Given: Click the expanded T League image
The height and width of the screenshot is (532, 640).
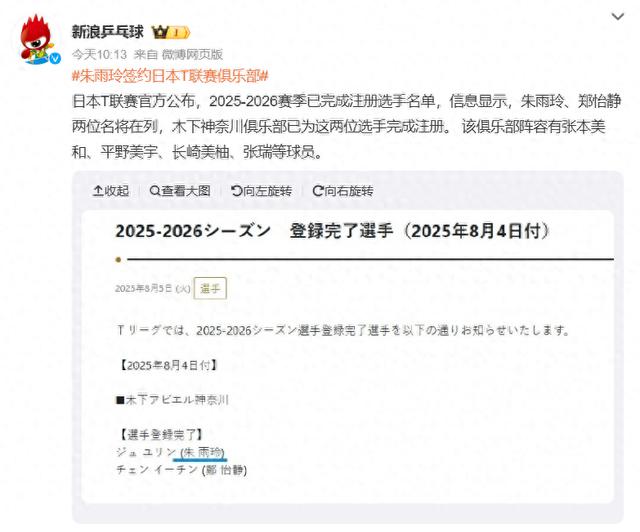Looking at the screenshot, I should tap(347, 357).
